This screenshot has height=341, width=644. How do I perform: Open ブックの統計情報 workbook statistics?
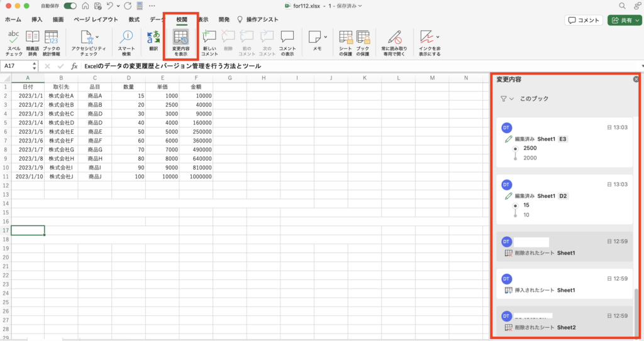pos(52,43)
